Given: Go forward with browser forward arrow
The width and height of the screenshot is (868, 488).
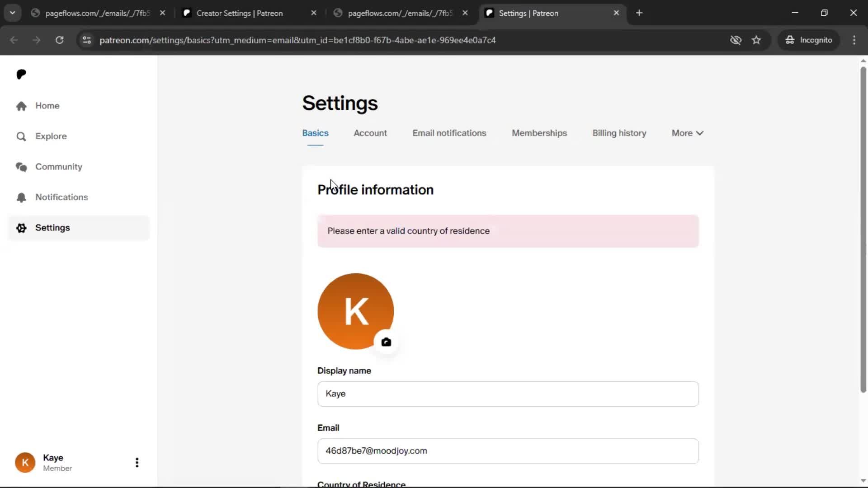Looking at the screenshot, I should click(37, 40).
